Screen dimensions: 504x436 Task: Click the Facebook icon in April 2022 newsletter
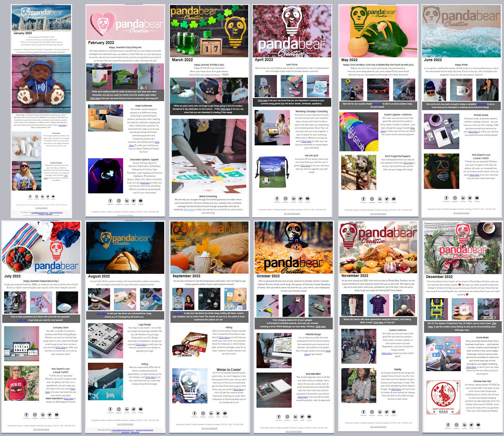point(277,198)
